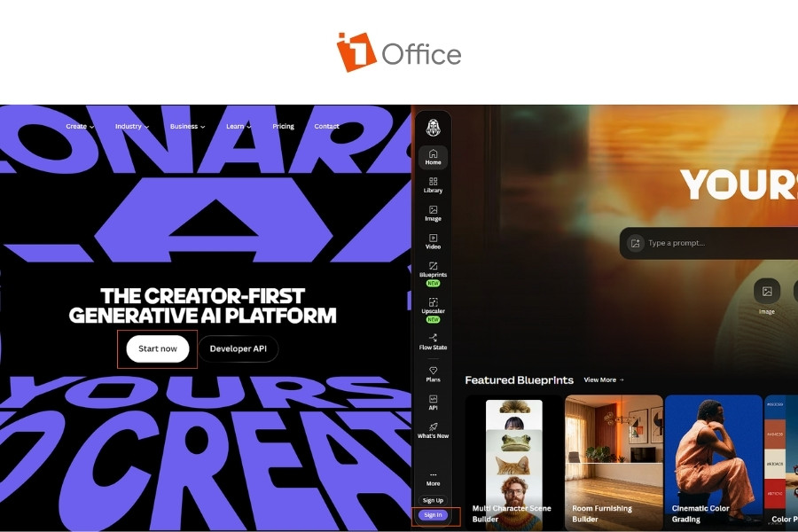Open the Upscaler sidebar tool
798x532 pixels.
coord(433,310)
